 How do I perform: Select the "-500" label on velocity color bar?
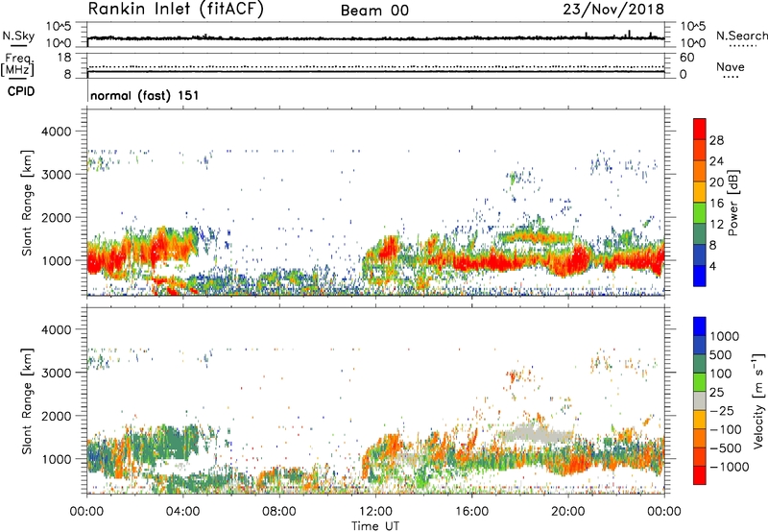726,447
